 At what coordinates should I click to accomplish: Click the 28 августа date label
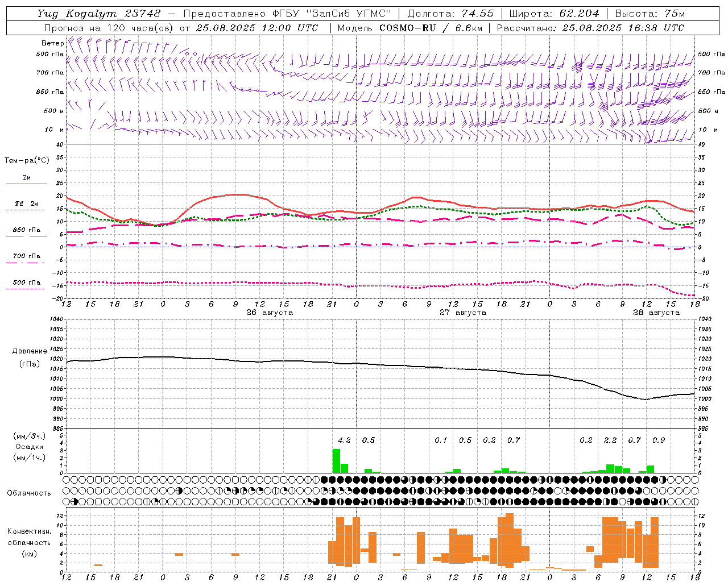point(656,313)
